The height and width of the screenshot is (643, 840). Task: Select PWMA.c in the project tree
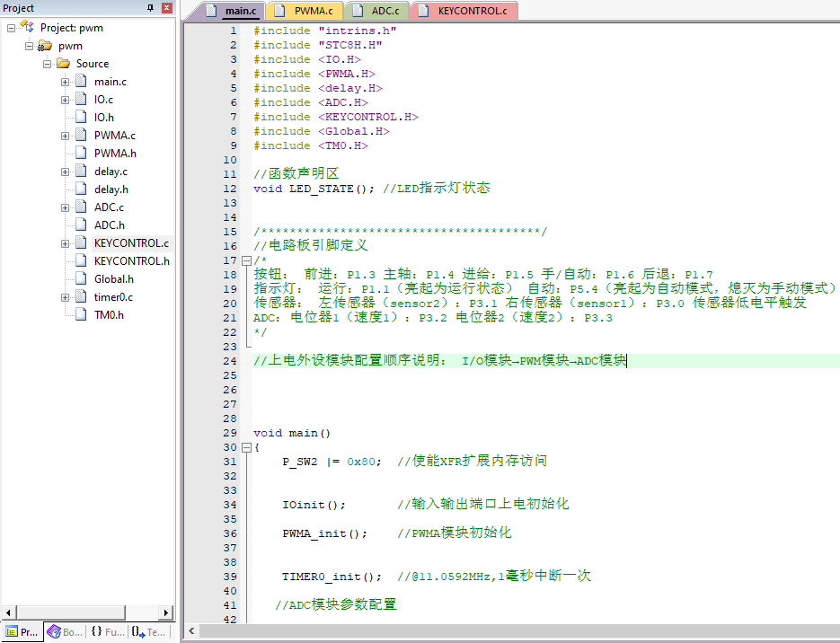115,136
